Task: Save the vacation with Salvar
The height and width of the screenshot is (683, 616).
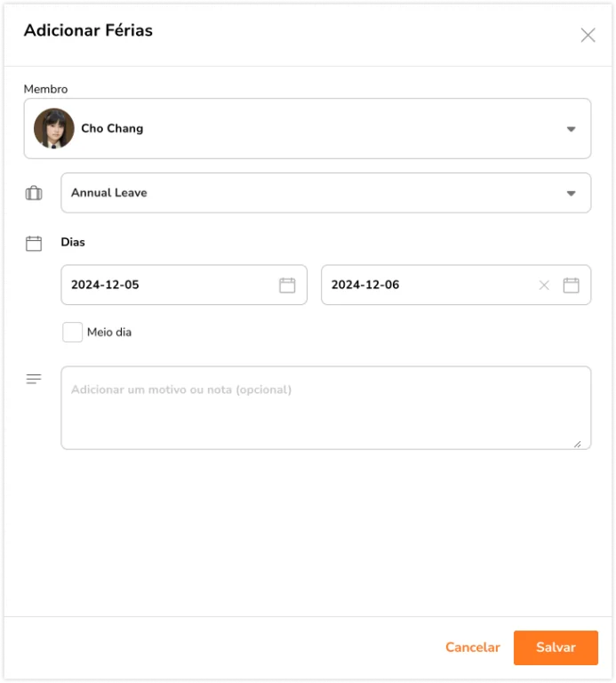Action: 556,647
